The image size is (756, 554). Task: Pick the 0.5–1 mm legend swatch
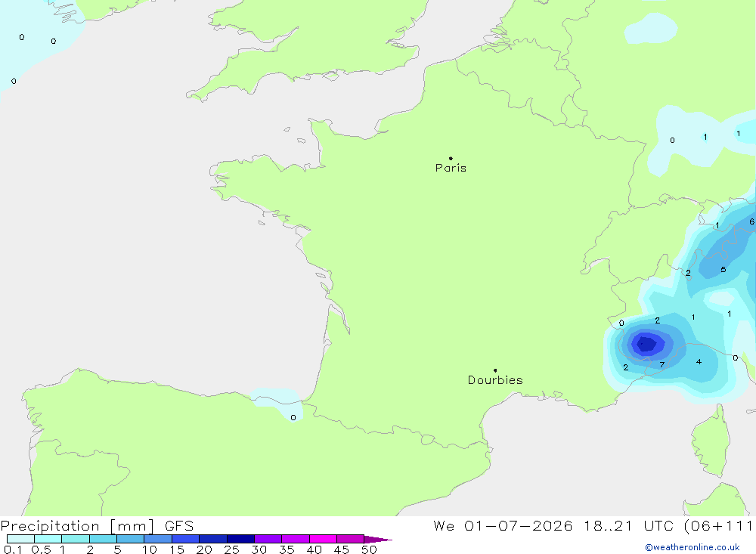[48, 539]
